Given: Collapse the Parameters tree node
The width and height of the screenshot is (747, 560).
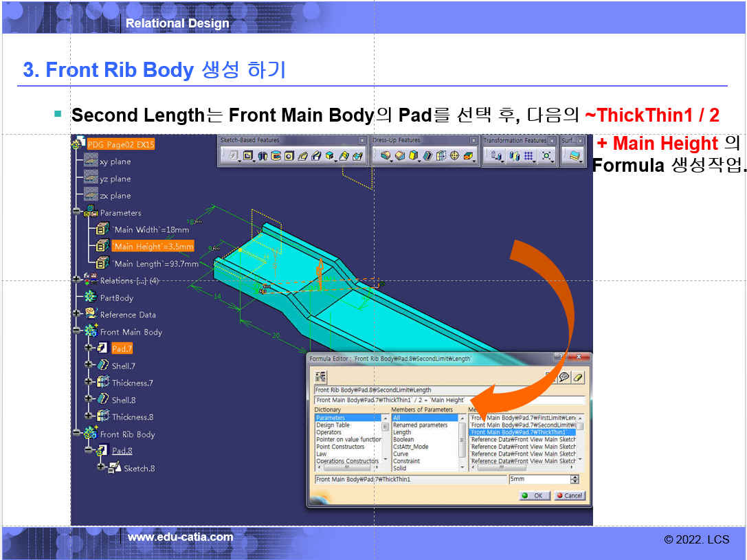Looking at the screenshot, I should [77, 213].
